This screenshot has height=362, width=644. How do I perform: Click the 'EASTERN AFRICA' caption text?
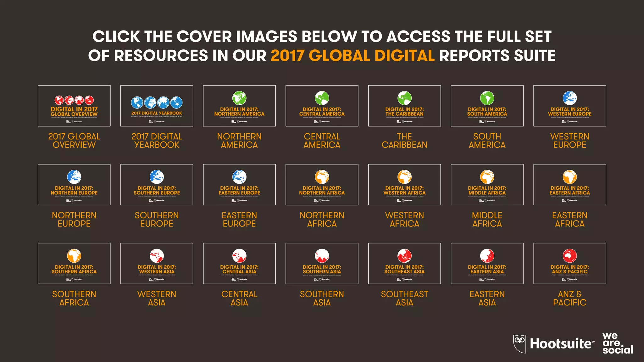point(570,220)
